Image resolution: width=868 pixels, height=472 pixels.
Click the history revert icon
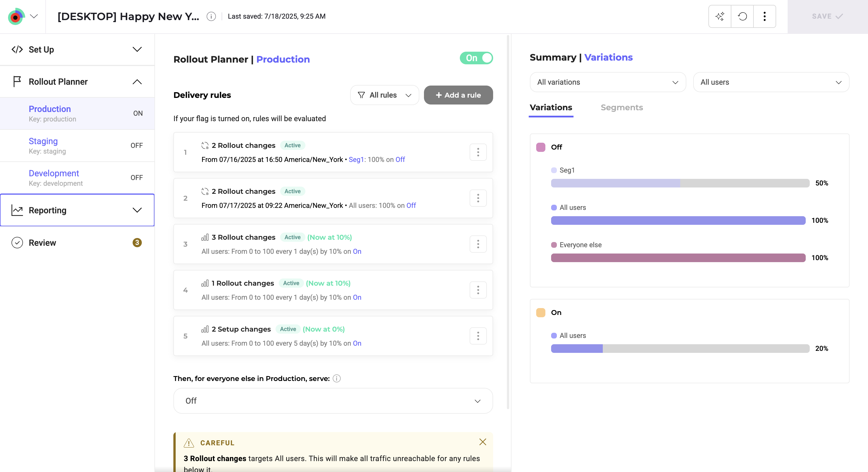(742, 16)
